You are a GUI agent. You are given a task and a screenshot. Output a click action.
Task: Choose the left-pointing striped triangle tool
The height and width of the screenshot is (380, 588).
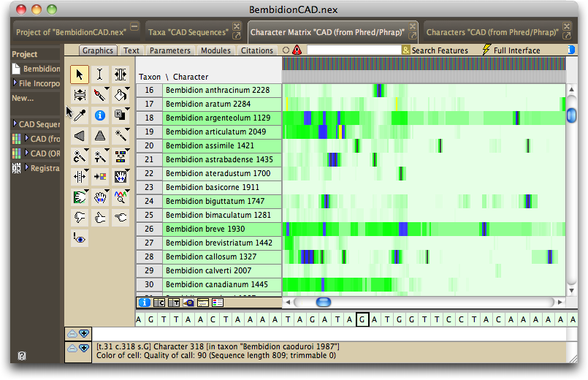coord(80,136)
